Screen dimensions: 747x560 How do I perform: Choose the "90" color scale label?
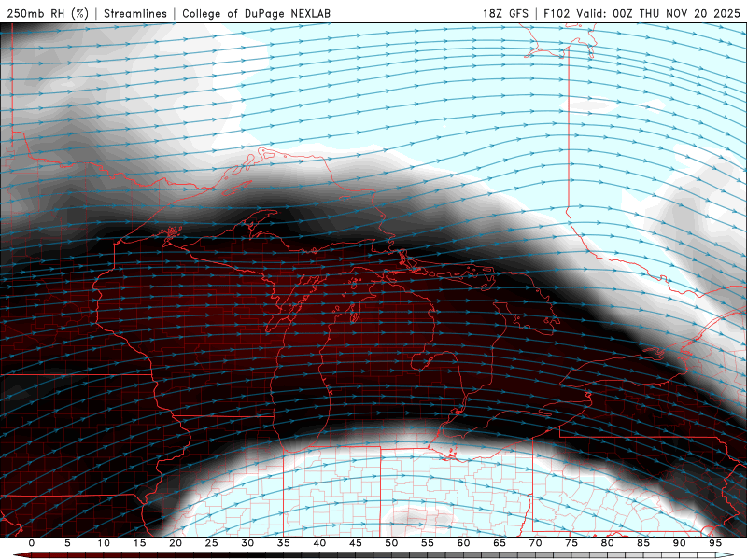679,543
